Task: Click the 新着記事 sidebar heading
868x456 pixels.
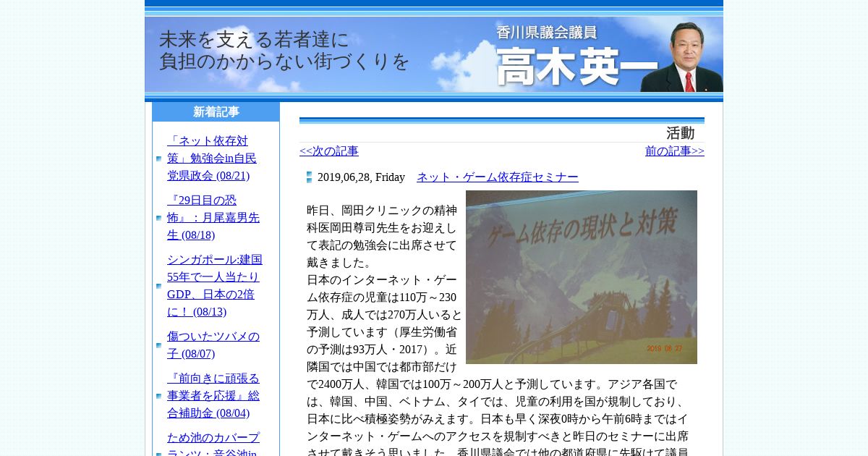Action: pos(216,112)
